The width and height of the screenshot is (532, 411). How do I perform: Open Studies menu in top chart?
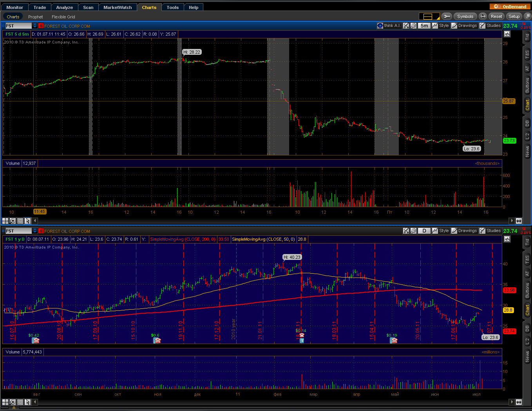(490, 25)
